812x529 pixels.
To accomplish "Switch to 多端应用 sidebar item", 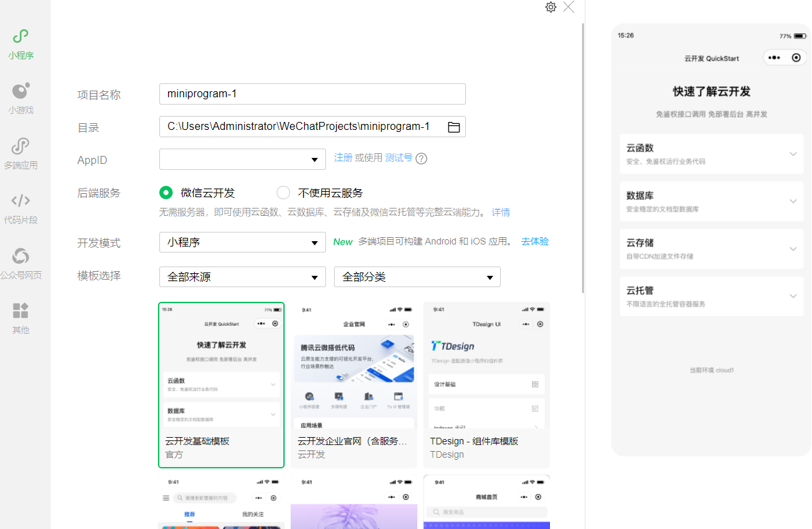I will click(x=21, y=154).
